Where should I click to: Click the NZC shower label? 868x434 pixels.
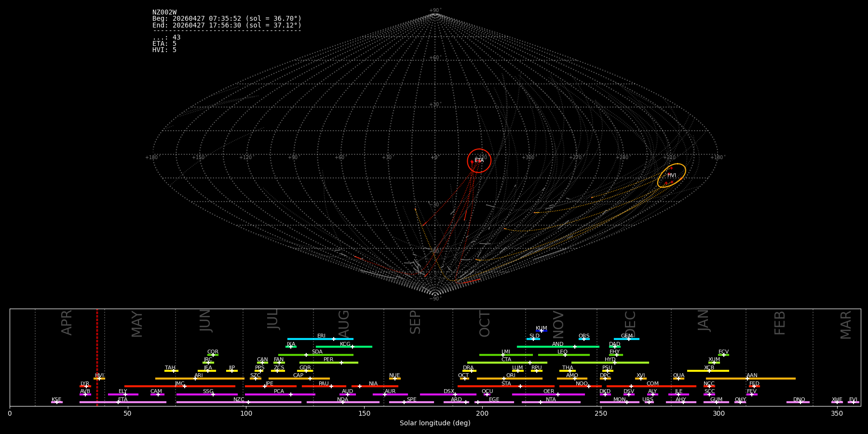point(239,400)
